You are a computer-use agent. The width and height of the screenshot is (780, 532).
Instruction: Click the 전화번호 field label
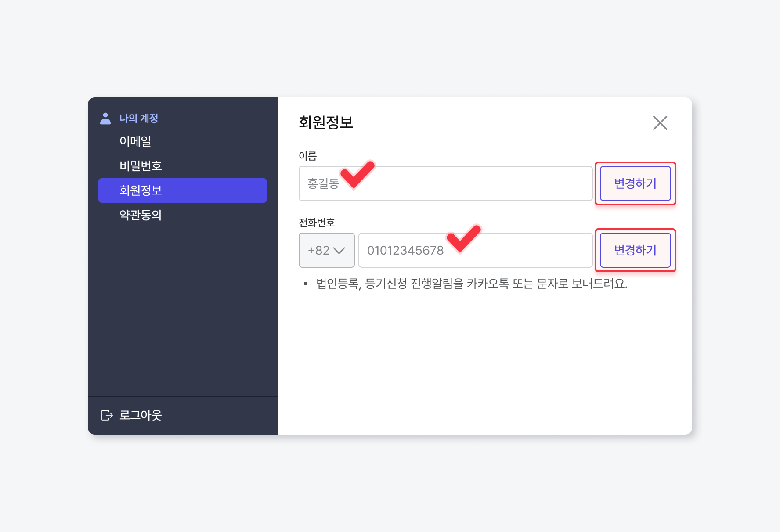[317, 223]
